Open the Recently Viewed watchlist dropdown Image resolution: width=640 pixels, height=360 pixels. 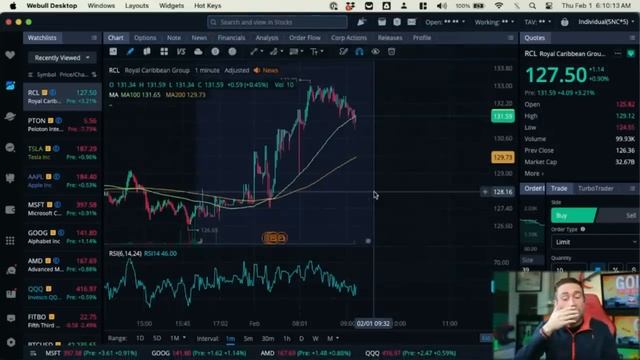pos(62,58)
